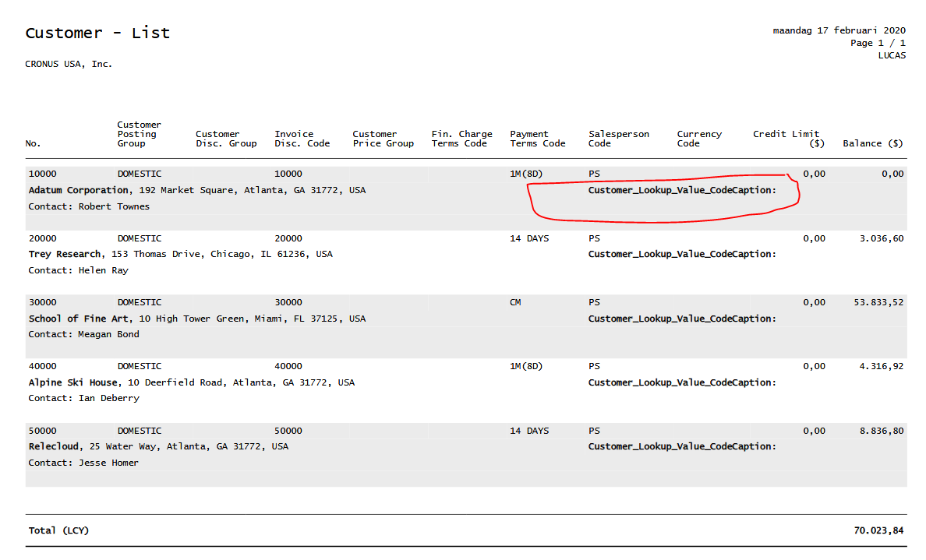Click the Currency Code column header
Image resolution: width=926 pixels, height=560 pixels.
(699, 139)
